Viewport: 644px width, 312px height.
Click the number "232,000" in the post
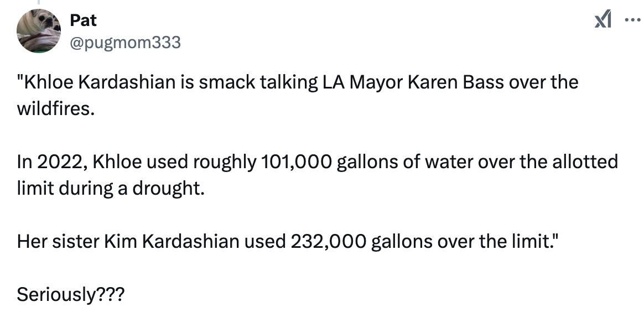[328, 242]
